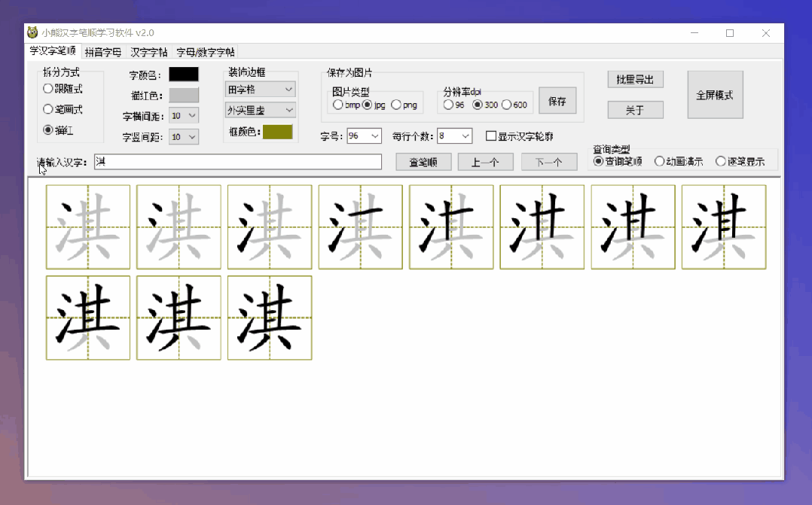Open the 田字格 border style dropdown

pyautogui.click(x=260, y=90)
